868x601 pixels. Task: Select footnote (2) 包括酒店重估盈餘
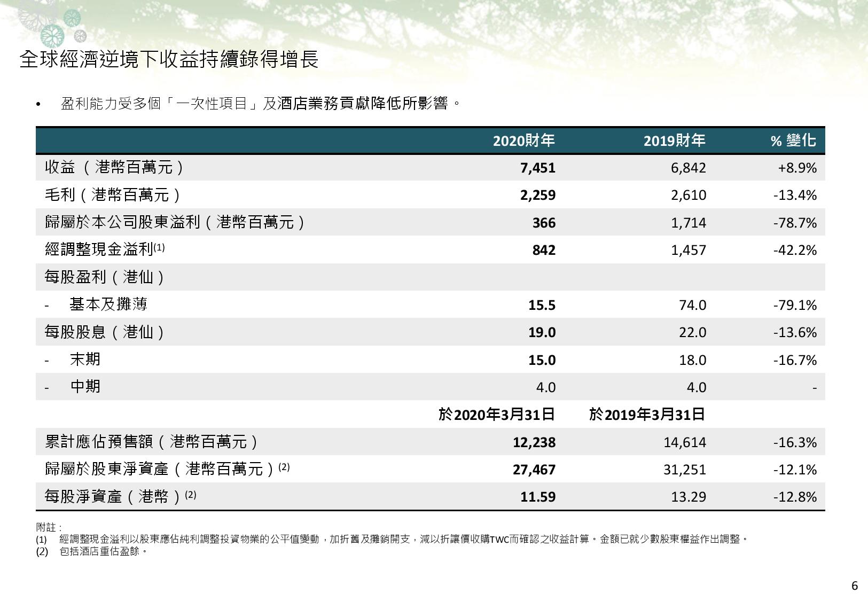coord(91,551)
